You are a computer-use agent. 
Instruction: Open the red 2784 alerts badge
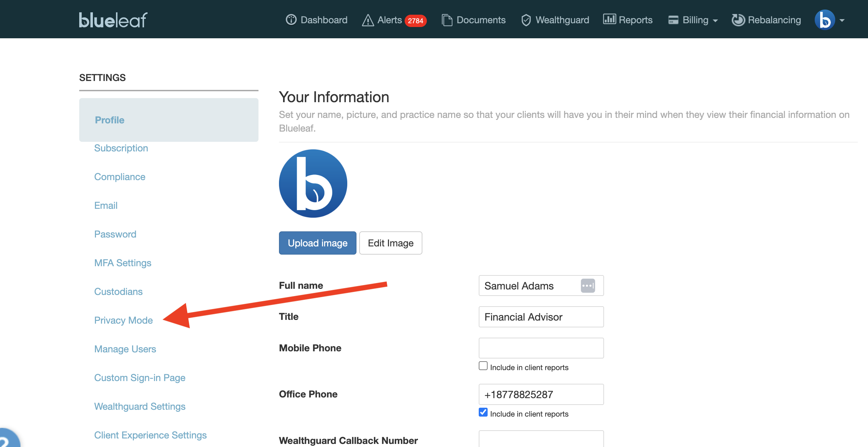click(x=415, y=21)
